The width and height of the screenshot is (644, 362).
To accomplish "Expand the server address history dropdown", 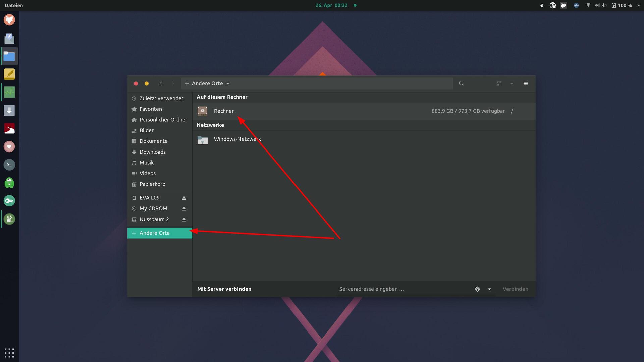I will [489, 289].
